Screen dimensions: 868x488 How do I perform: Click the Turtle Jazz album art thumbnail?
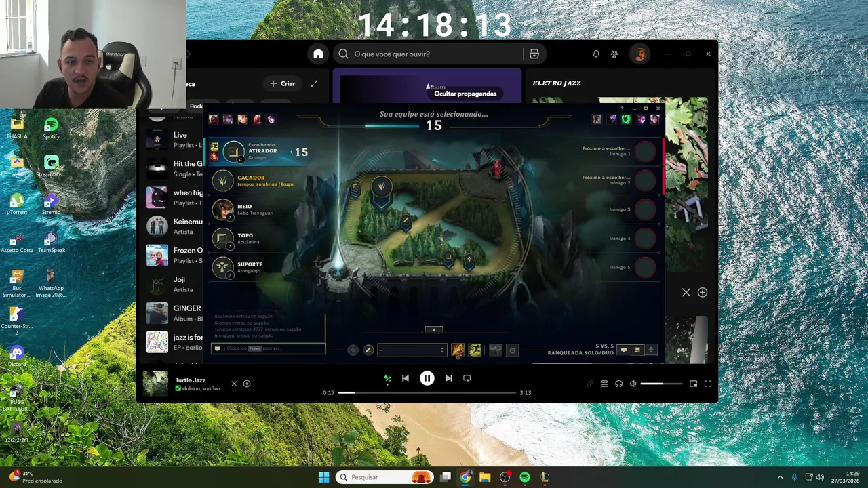click(155, 384)
